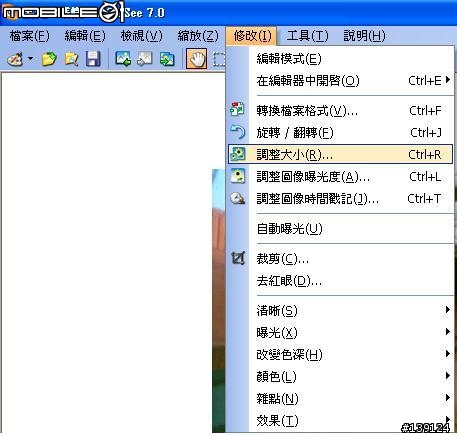Click the Ctrl+J shortcut text
This screenshot has height=436, width=457.
click(x=426, y=132)
